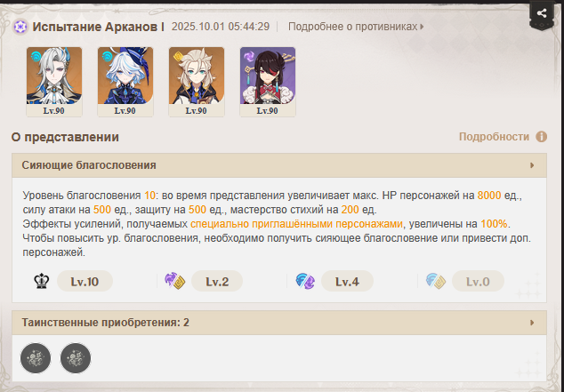The image size is (564, 392).
Task: Click the first mysterious acquisition icon
Action: click(36, 358)
